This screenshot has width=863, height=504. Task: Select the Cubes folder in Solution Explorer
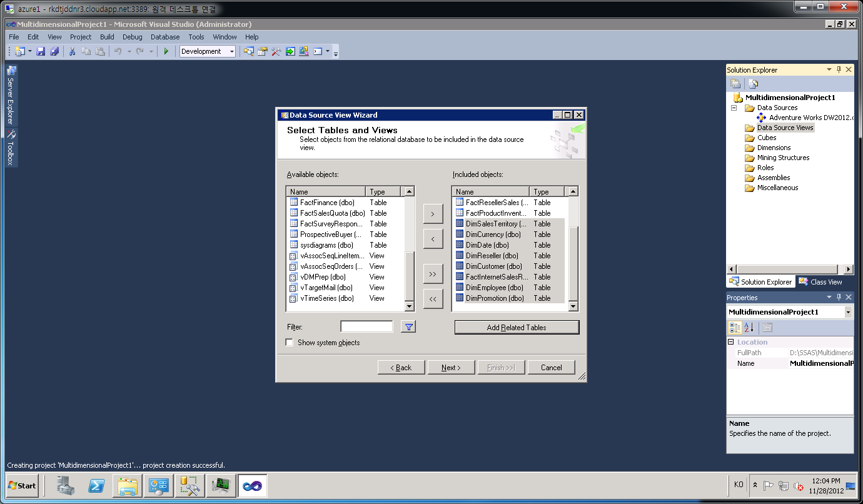(767, 138)
